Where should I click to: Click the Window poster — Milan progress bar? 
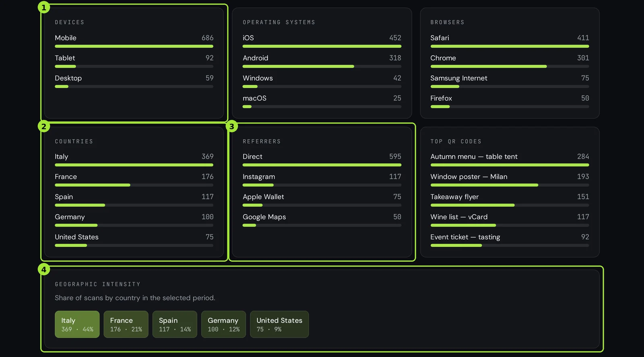click(510, 185)
